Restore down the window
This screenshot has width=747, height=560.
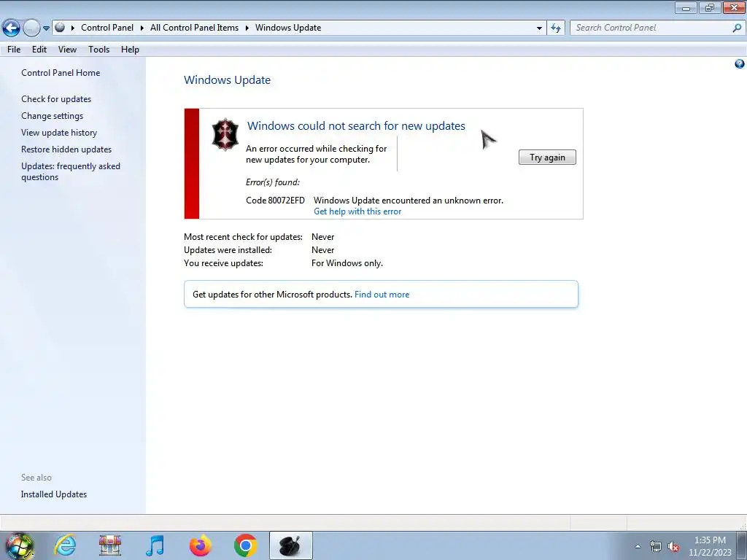tap(710, 7)
